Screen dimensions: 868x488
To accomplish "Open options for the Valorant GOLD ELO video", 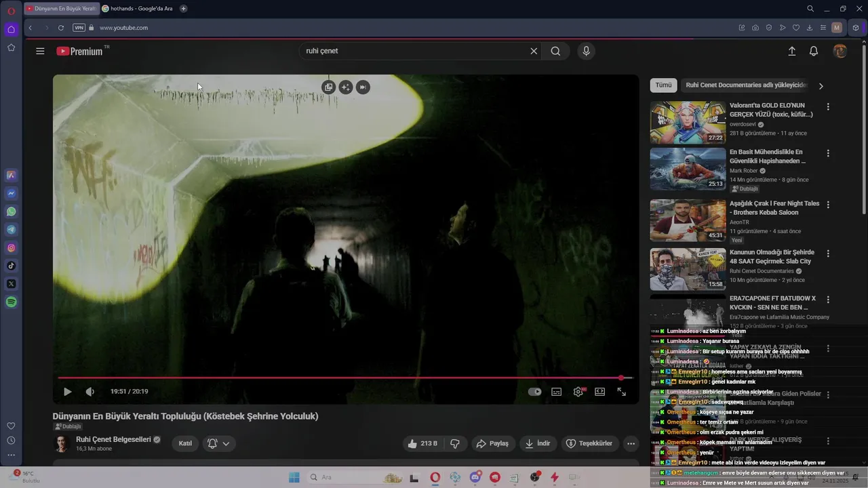I will pos(828,107).
